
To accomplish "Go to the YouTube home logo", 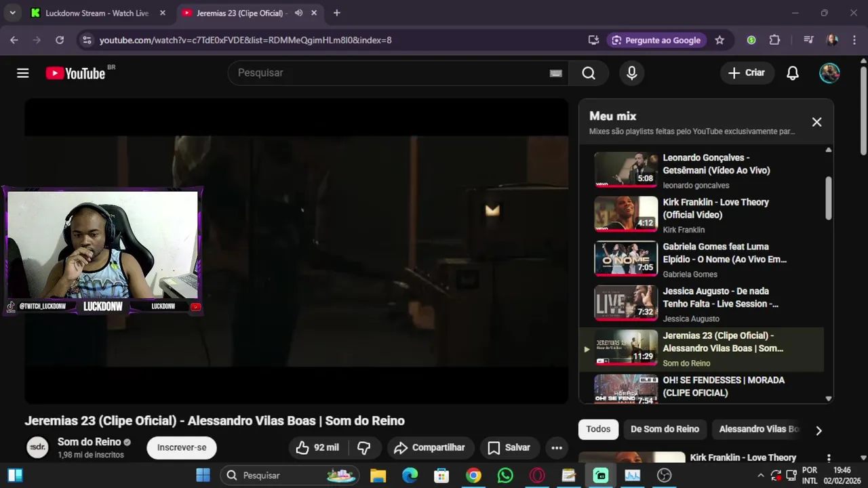I will (x=75, y=73).
